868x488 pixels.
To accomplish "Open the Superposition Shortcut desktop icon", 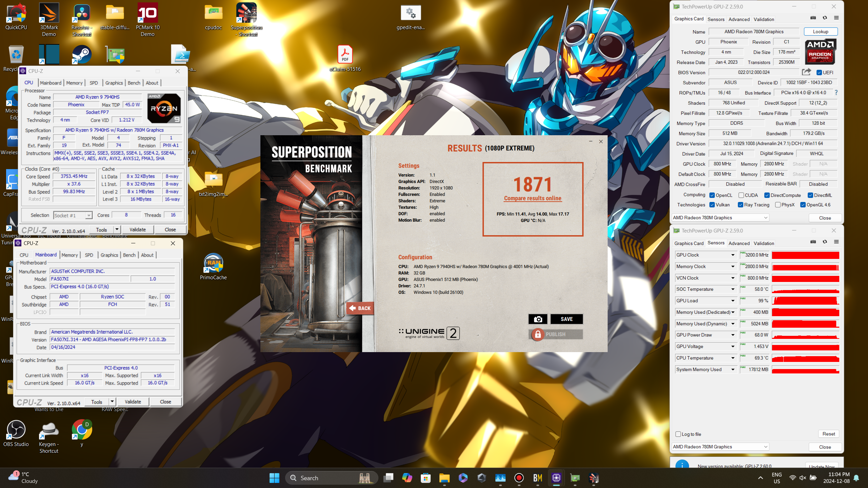I will (247, 19).
